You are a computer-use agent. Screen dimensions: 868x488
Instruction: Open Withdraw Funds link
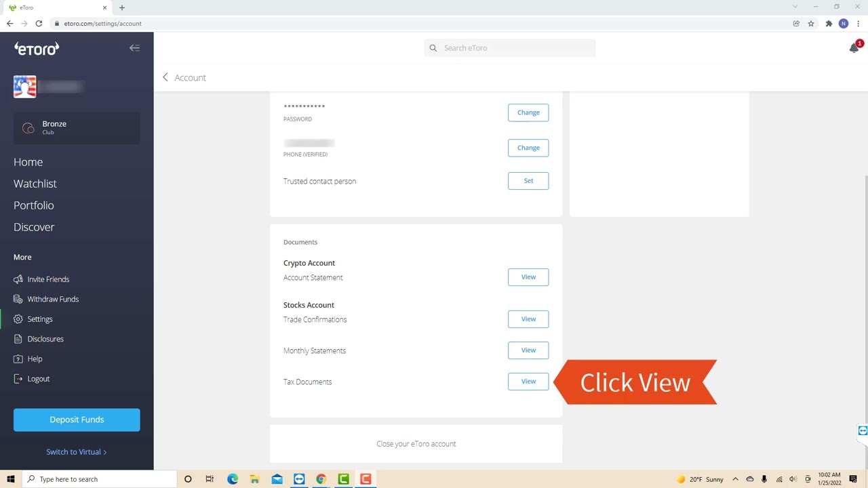click(53, 299)
